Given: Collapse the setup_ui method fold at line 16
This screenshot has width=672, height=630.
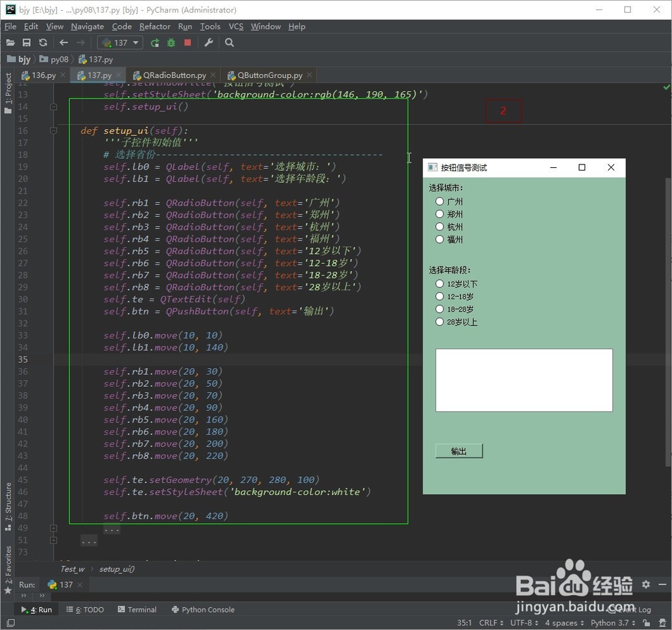Looking at the screenshot, I should (x=54, y=130).
